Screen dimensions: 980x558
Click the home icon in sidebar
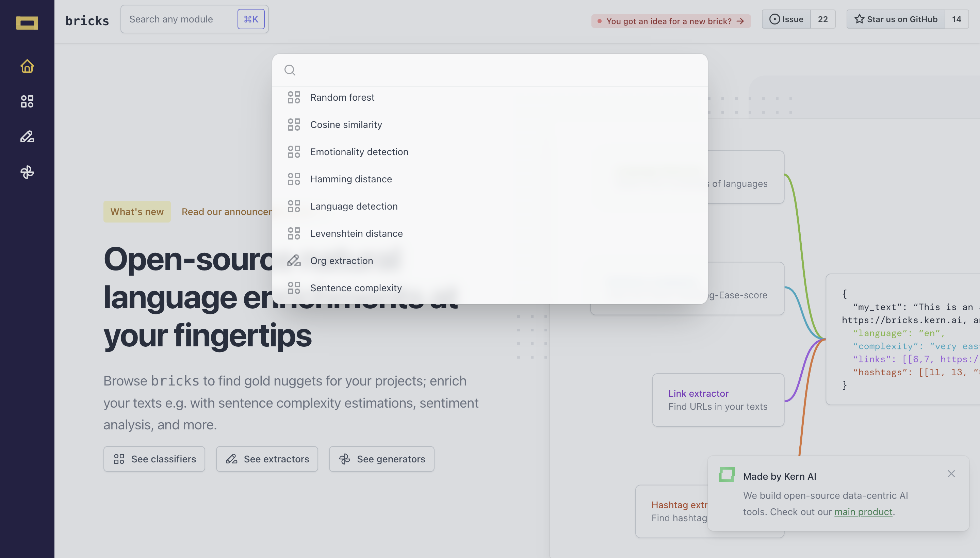(x=27, y=66)
